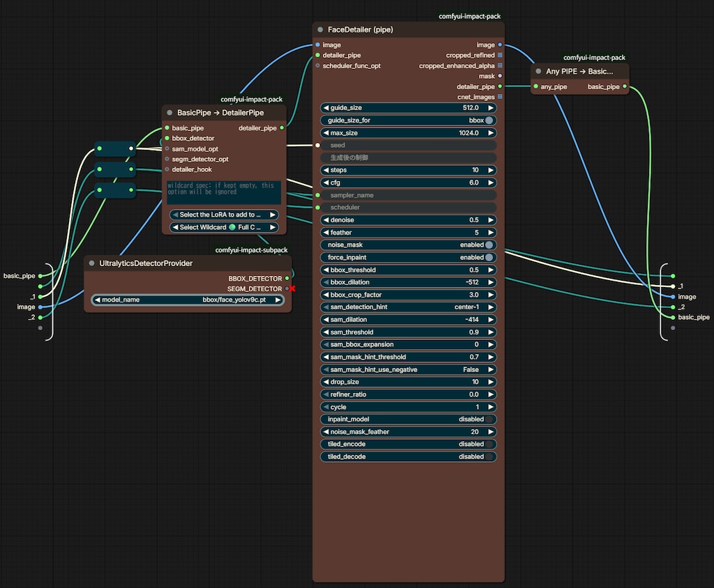
Task: Click the UltralyticsDetectorProvider collapse dot
Action: pos(91,263)
